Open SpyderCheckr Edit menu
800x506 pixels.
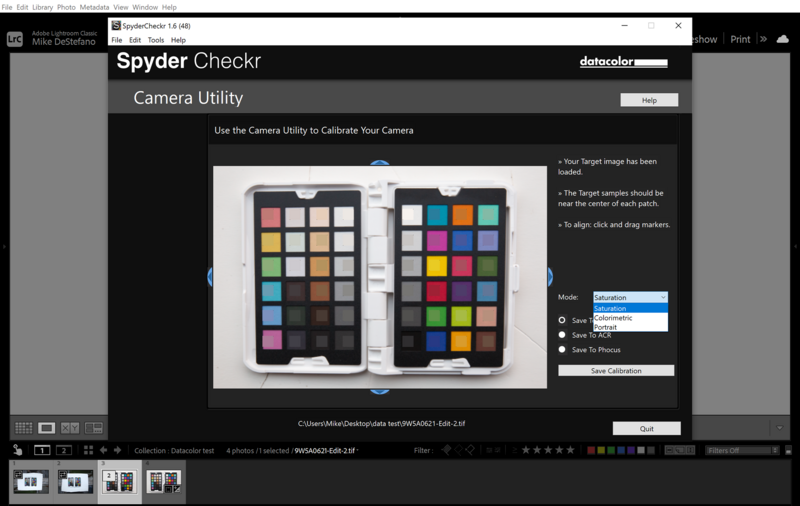click(135, 40)
